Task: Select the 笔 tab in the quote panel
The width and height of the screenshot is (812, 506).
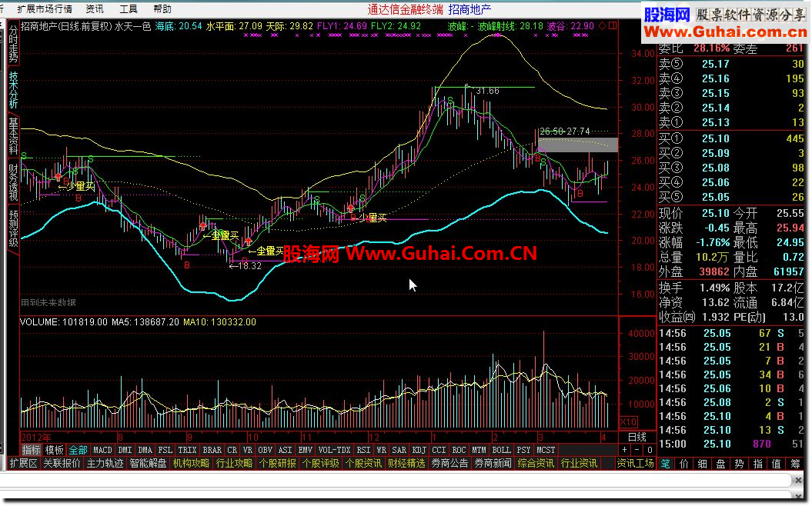Action: [x=666, y=464]
